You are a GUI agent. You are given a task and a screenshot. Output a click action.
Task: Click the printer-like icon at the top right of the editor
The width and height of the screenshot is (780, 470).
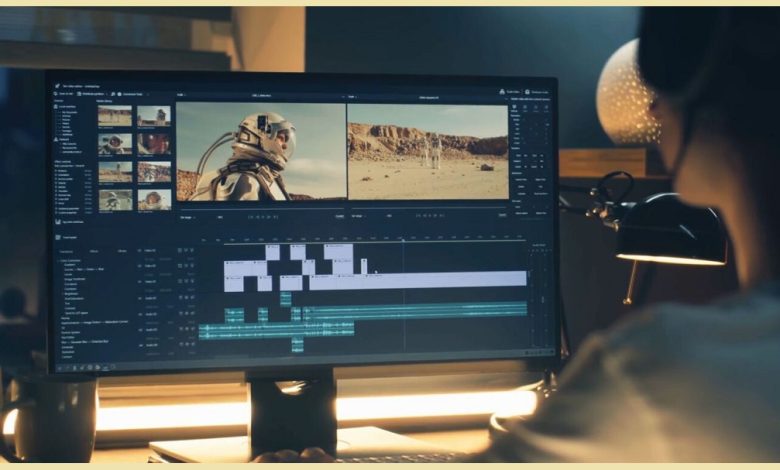(x=502, y=92)
